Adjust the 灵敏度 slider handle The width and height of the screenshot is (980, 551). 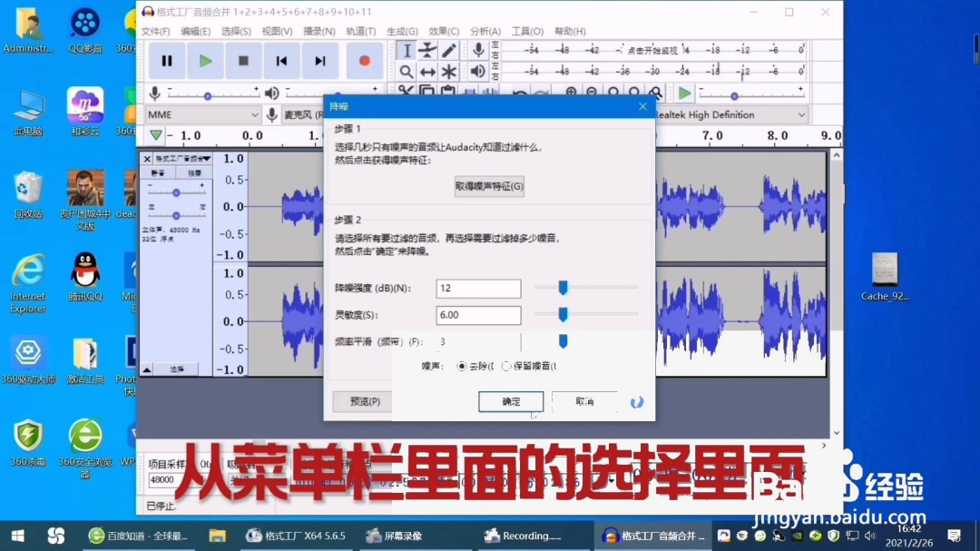pos(563,315)
